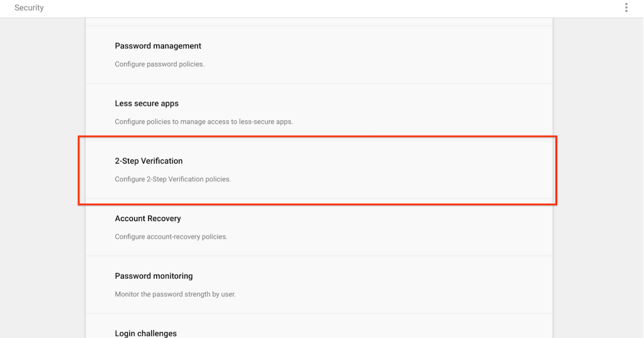Expand the highlighted 2-Step Verification row
Image resolution: width=644 pixels, height=338 pixels.
(x=376, y=170)
